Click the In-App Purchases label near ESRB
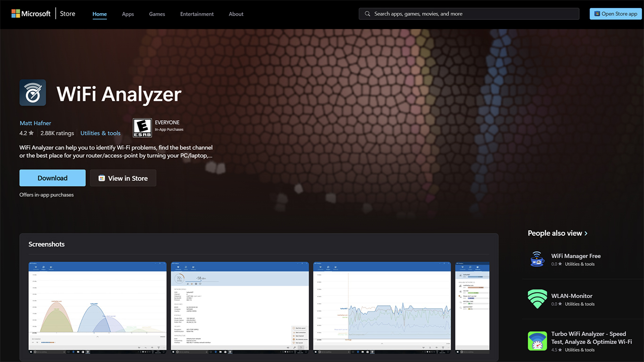This screenshot has width=644, height=362. coord(169,130)
